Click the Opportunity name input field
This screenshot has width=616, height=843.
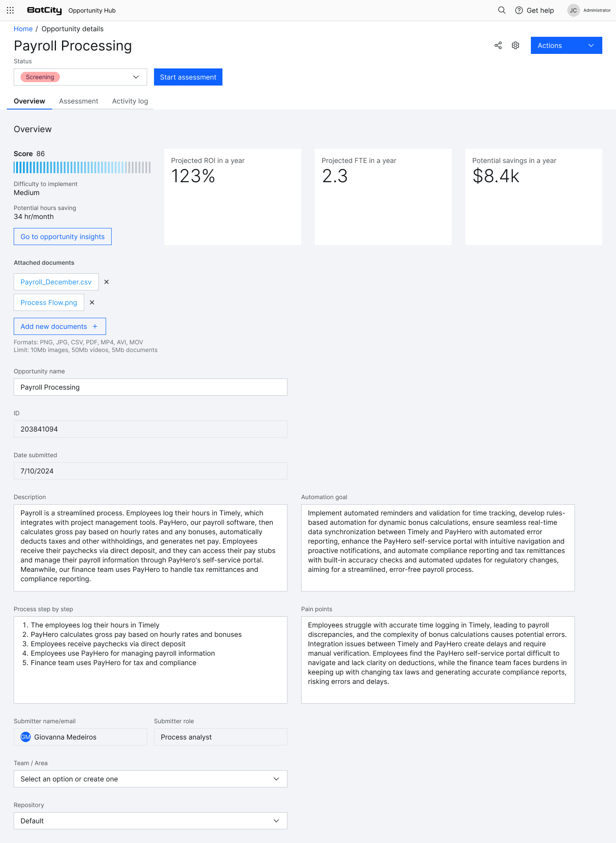[150, 387]
